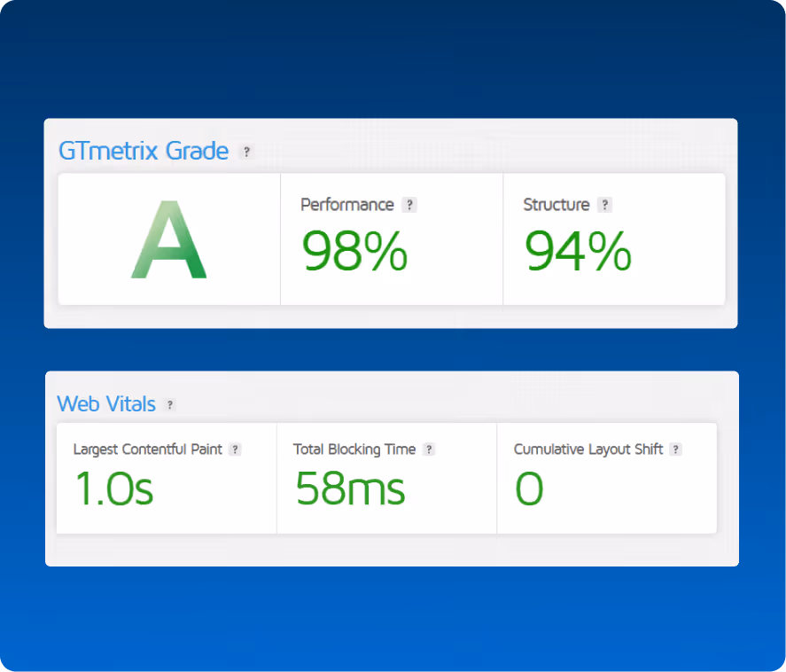This screenshot has height=672, width=786.
Task: Click the Web Vitals heading
Action: tap(106, 403)
